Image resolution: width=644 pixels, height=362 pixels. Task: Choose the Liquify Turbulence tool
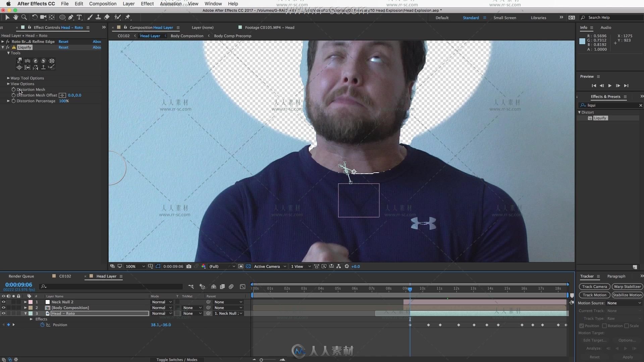coord(28,61)
